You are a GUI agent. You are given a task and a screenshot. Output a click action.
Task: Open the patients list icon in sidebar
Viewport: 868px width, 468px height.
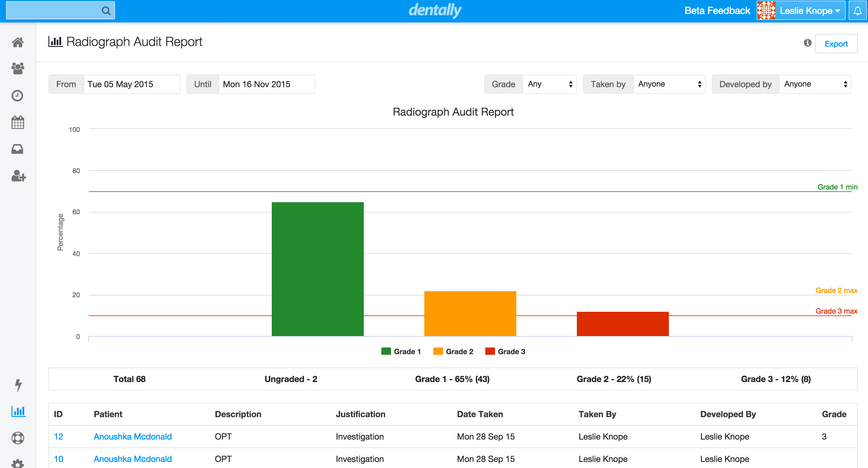point(18,69)
